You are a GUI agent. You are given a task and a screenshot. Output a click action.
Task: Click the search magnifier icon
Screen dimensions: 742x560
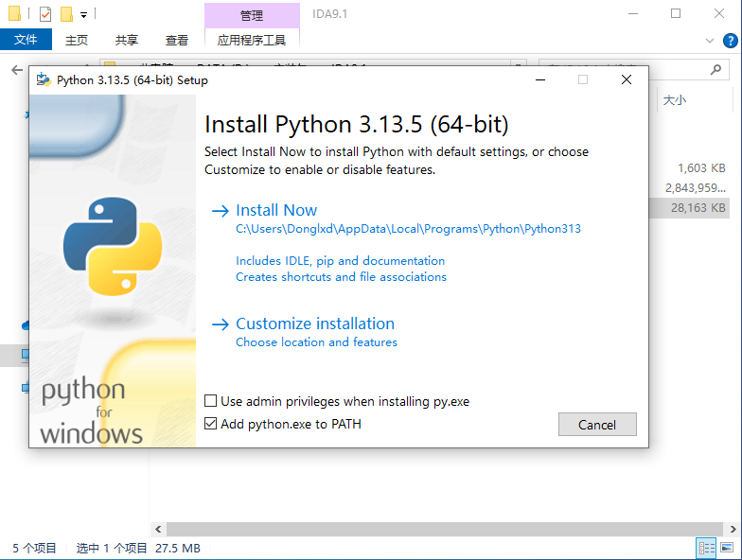coord(715,70)
